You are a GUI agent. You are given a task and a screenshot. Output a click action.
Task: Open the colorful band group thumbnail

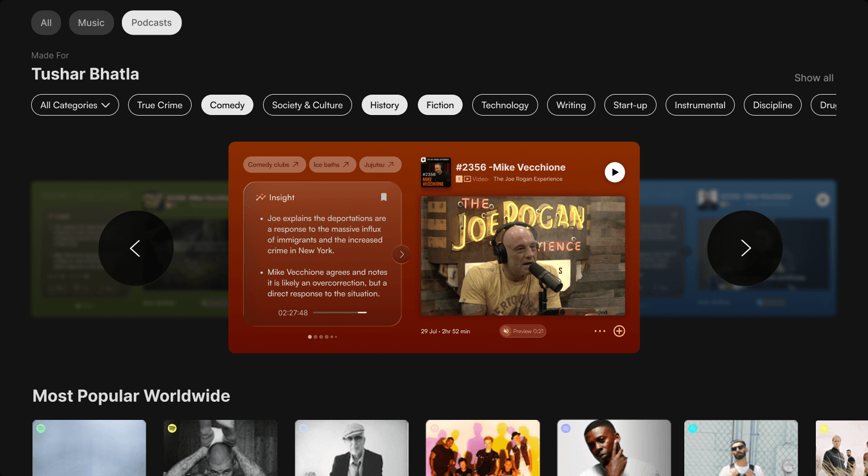pos(482,448)
